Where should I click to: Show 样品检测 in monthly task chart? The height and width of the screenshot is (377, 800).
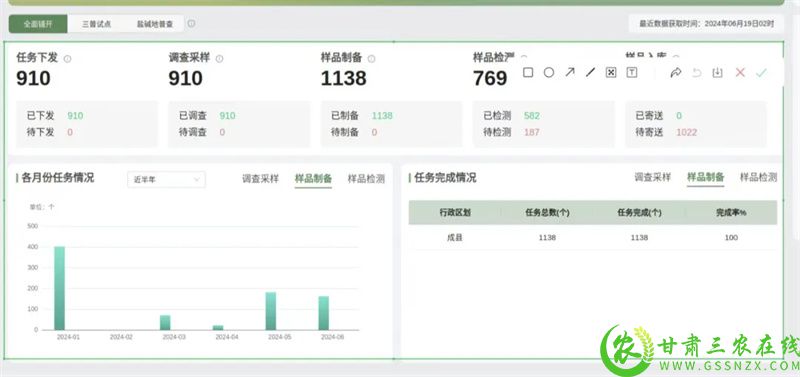click(366, 179)
